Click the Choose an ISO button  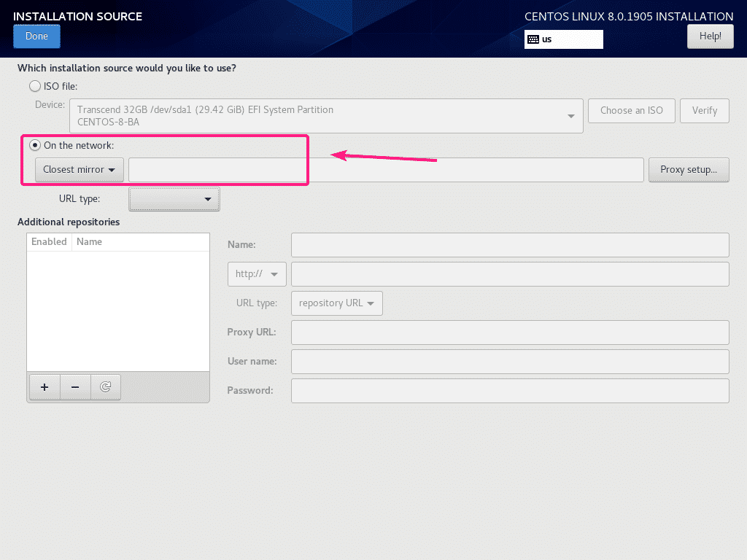pyautogui.click(x=631, y=111)
